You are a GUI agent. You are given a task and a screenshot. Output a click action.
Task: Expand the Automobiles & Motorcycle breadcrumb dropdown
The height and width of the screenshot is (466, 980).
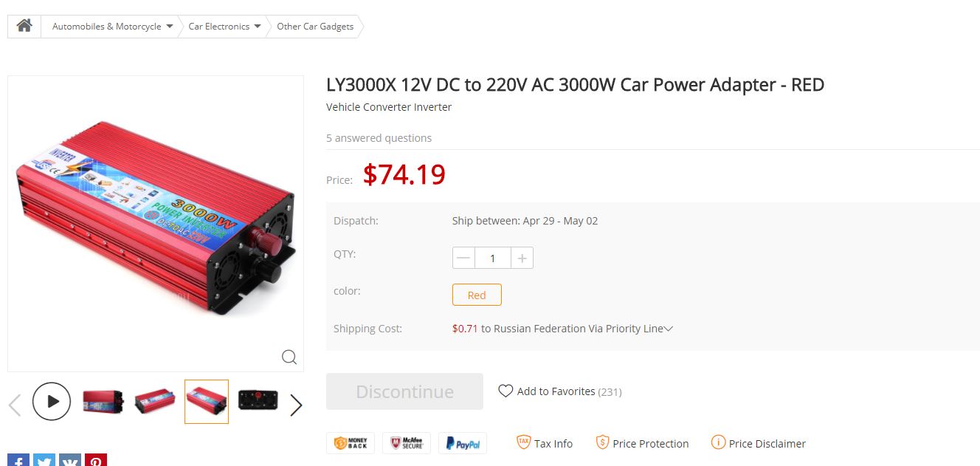click(x=170, y=26)
